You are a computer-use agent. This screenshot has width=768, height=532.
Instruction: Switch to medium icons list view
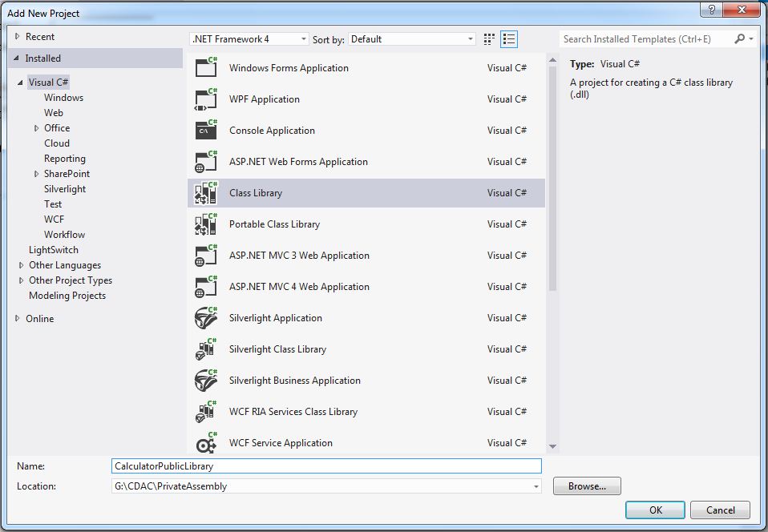coord(509,39)
